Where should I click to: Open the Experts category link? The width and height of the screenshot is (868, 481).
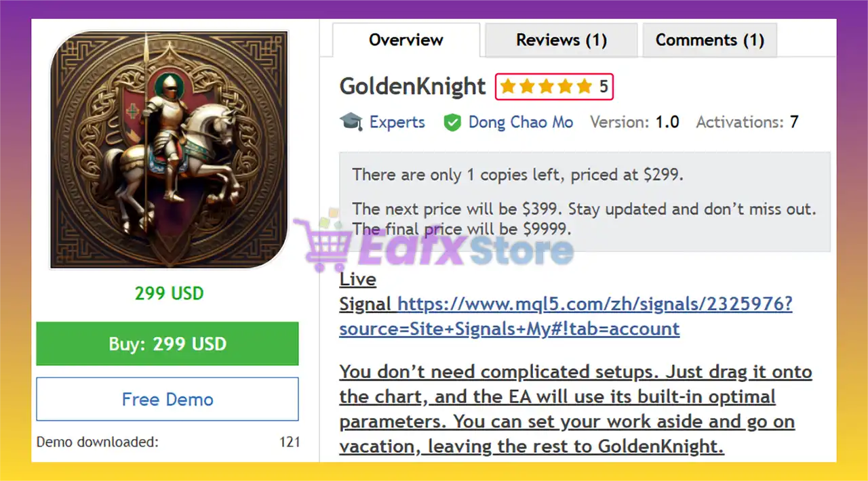tap(397, 123)
